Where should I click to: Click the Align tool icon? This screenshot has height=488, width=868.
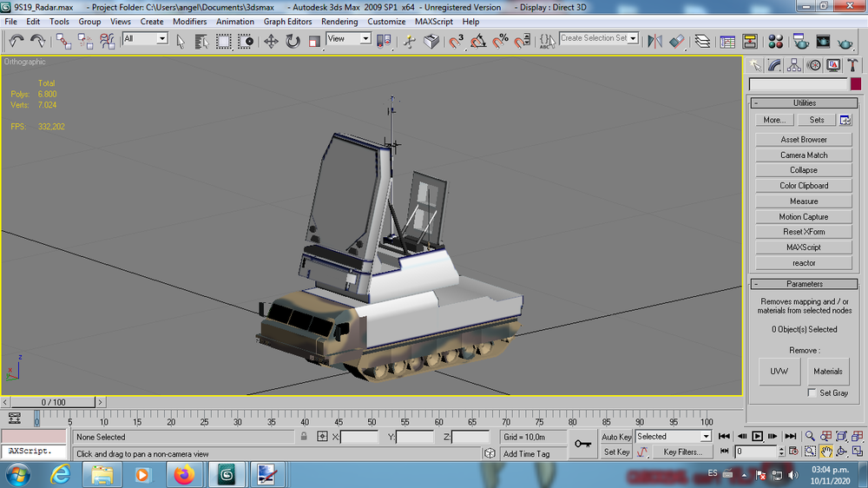[676, 42]
